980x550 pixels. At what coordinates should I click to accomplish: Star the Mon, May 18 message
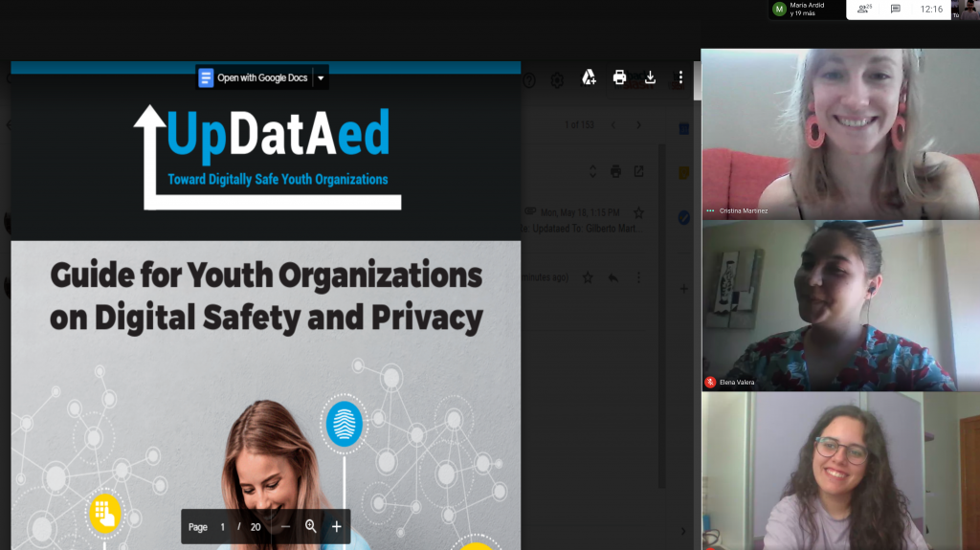coord(638,212)
